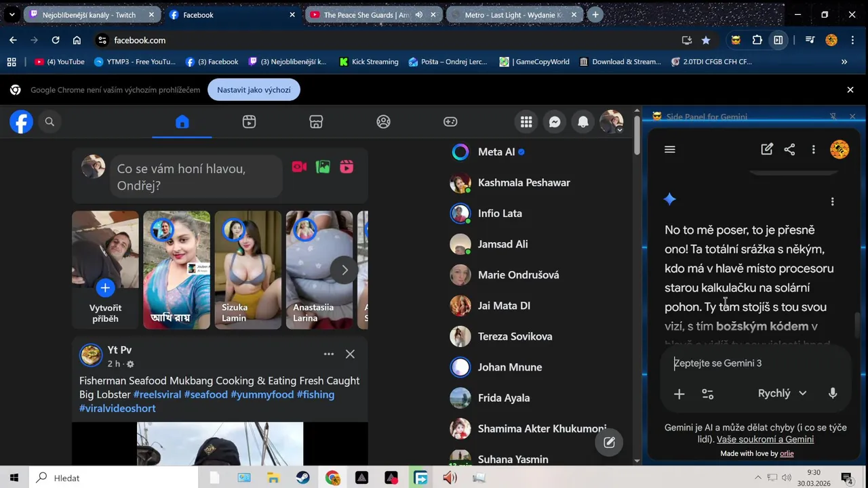Open GameCopyWorld bookmark

pos(534,62)
